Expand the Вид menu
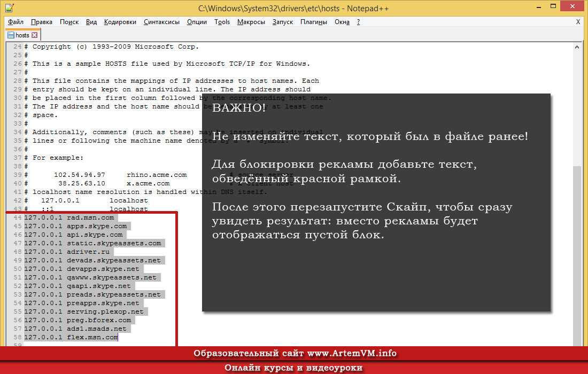The height and width of the screenshot is (374, 588). coord(91,22)
